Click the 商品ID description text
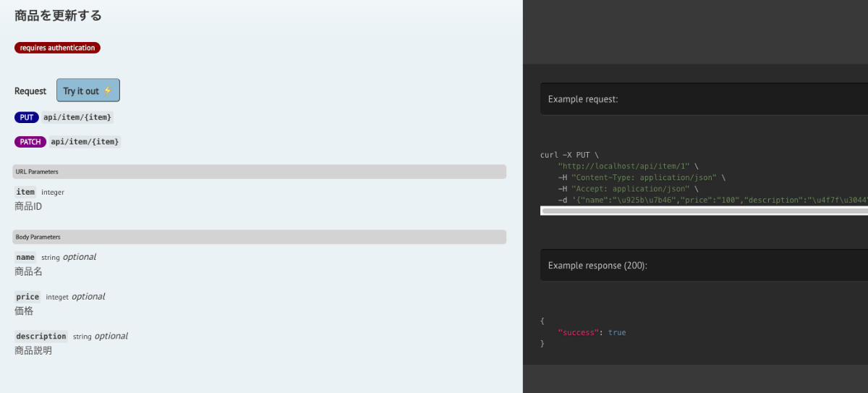The height and width of the screenshot is (393, 868). tap(28, 207)
